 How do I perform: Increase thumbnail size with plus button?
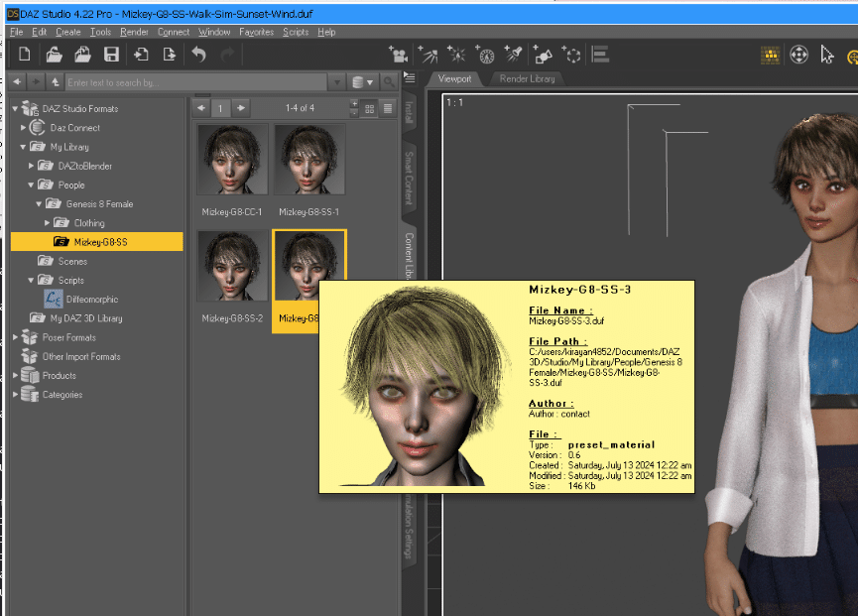click(x=354, y=103)
